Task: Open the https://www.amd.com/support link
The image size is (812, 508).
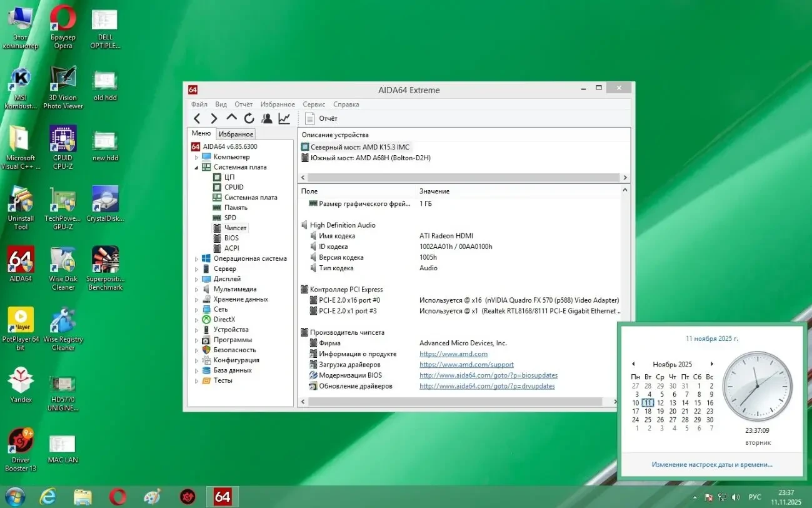Action: point(466,365)
